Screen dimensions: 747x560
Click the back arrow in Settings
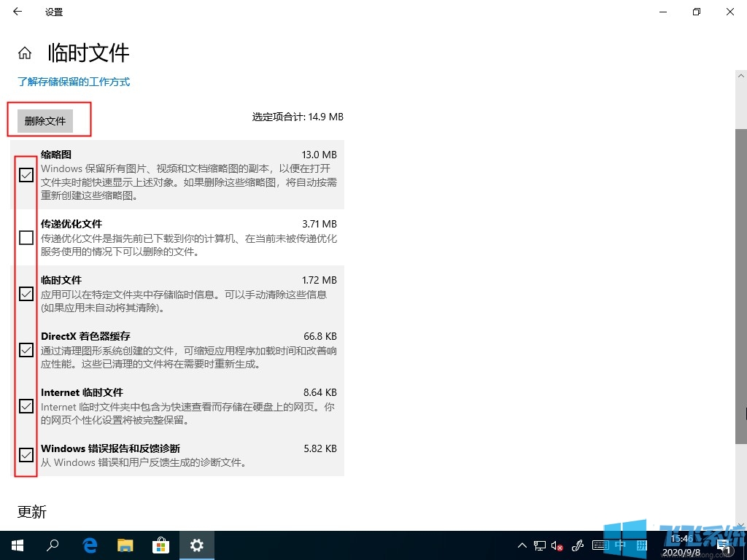[16, 12]
